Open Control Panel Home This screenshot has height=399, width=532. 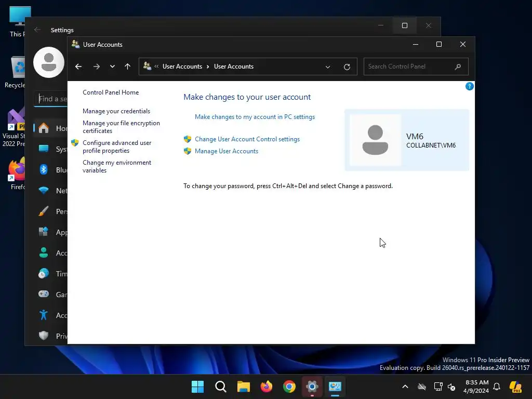coord(111,92)
